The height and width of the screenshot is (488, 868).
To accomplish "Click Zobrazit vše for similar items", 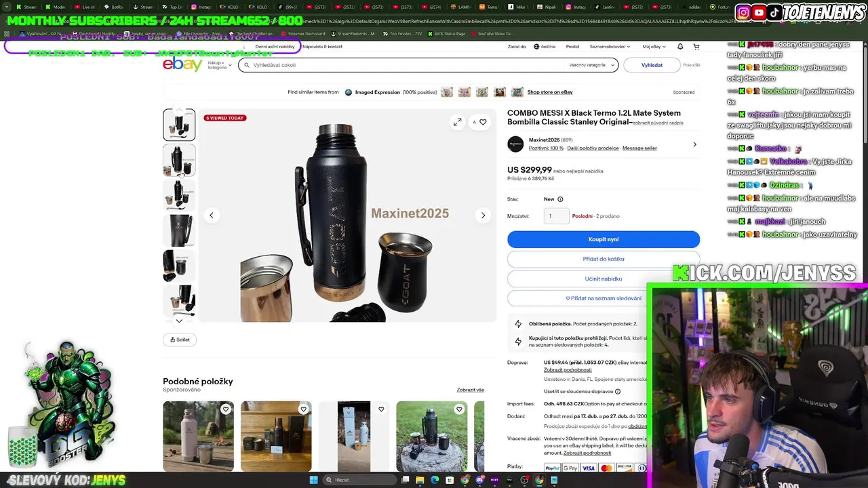I will tap(470, 390).
